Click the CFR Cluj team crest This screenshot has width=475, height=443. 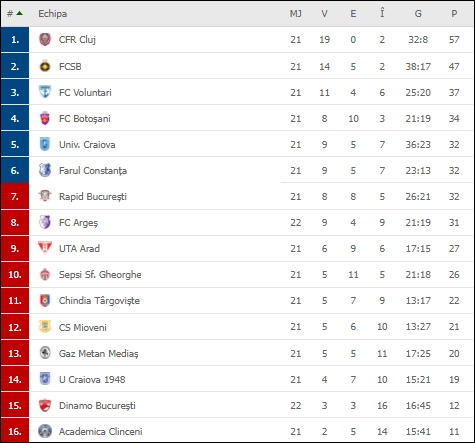coord(45,40)
